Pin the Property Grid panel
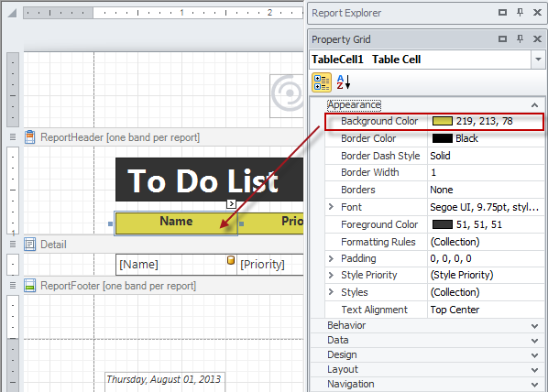548x392 pixels. click(x=520, y=38)
